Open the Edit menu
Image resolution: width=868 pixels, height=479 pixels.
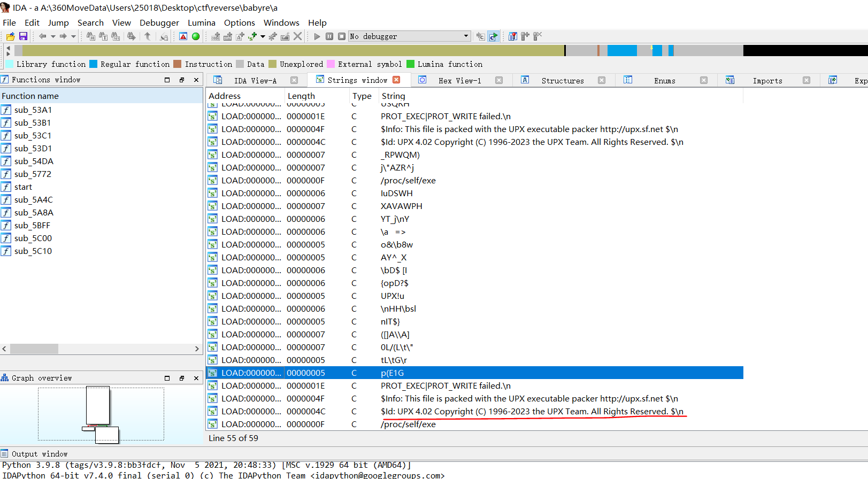pos(32,22)
